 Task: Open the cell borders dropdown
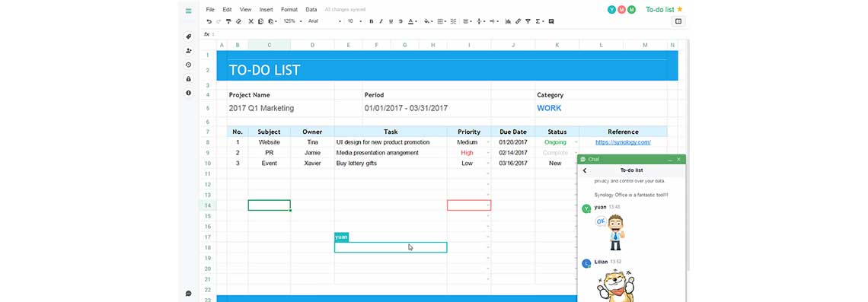pyautogui.click(x=442, y=21)
